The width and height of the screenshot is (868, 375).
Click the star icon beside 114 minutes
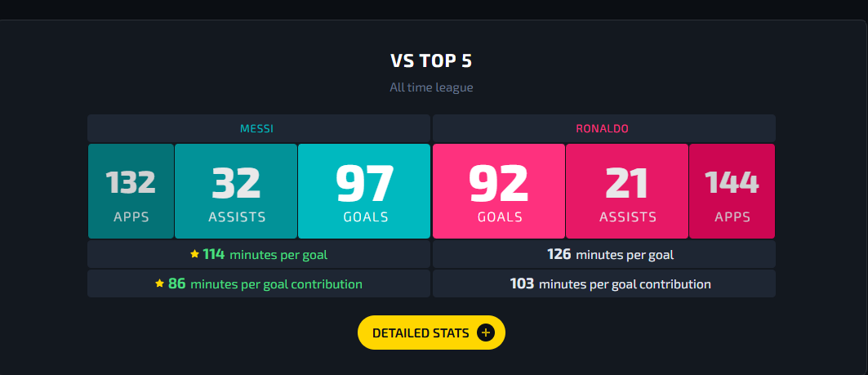tap(194, 254)
